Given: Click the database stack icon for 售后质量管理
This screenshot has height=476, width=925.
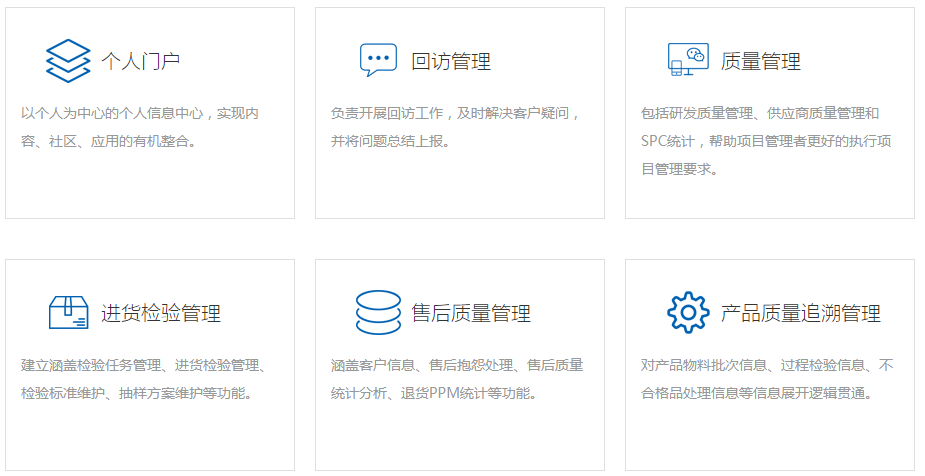Looking at the screenshot, I should click(x=378, y=312).
